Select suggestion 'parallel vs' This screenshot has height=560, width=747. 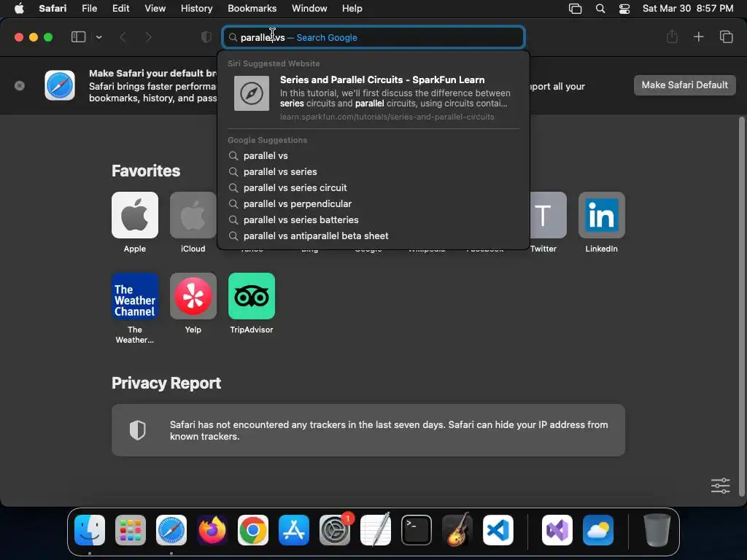(373, 156)
